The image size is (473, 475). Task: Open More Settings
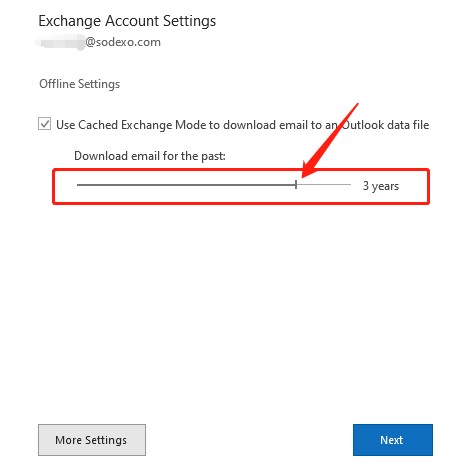[x=92, y=440]
